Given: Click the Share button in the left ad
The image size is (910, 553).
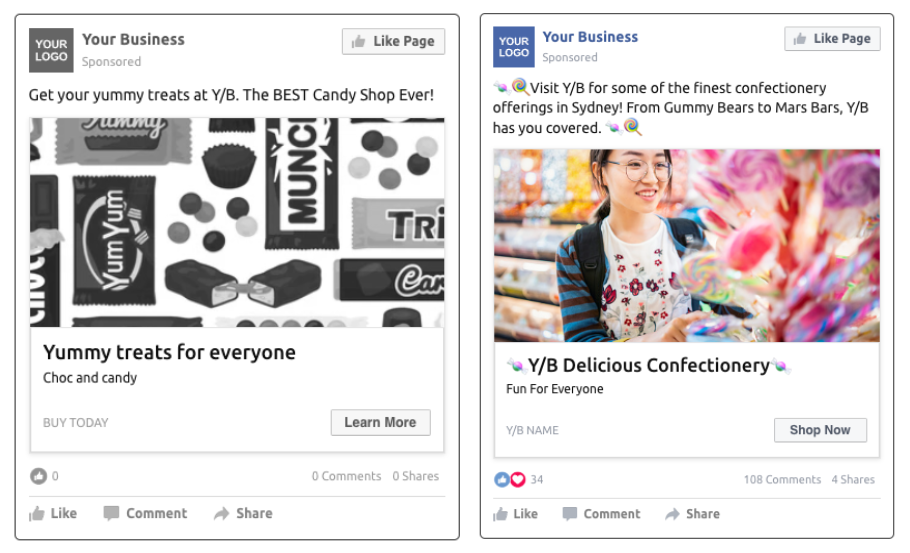Looking at the screenshot, I should pos(243,513).
